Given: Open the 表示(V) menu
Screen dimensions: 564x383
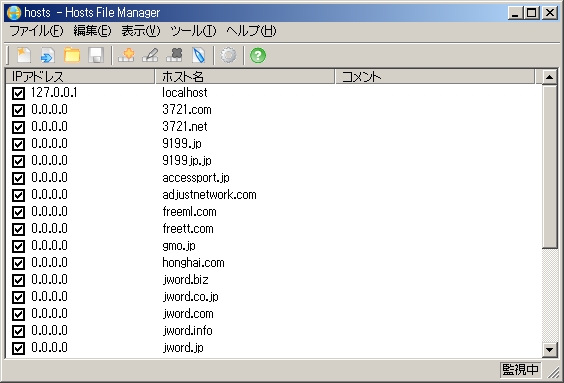Looking at the screenshot, I should (141, 31).
